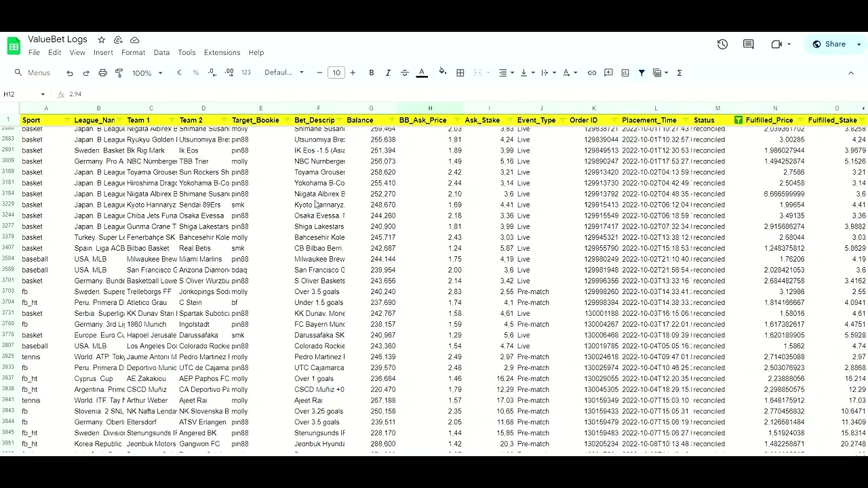This screenshot has width=868, height=488.
Task: Open the Tools menu
Action: [186, 52]
